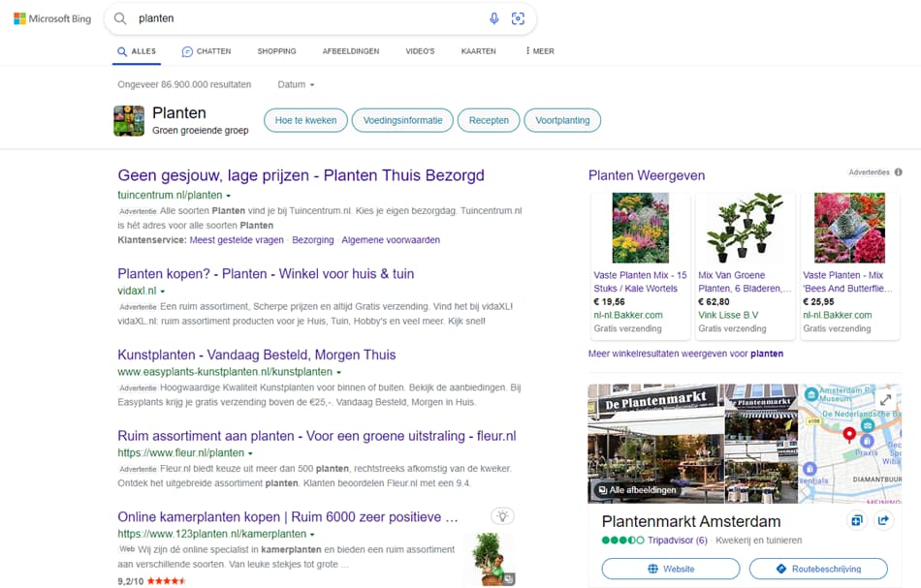Open visual search with the camera icon
The image size is (921, 588).
[519, 17]
